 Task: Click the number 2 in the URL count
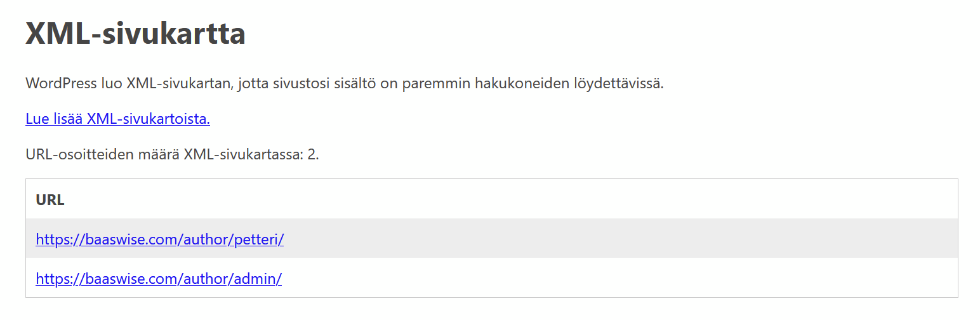pos(311,154)
